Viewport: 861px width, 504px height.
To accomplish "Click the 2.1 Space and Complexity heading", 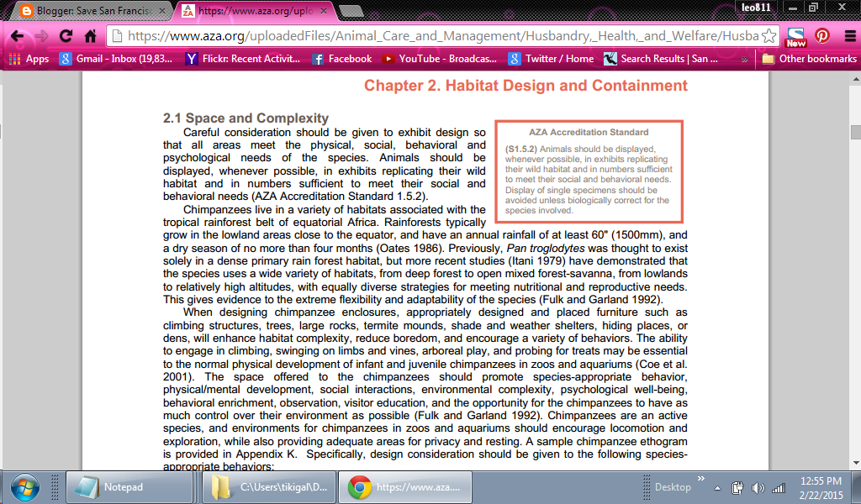I will [x=246, y=118].
